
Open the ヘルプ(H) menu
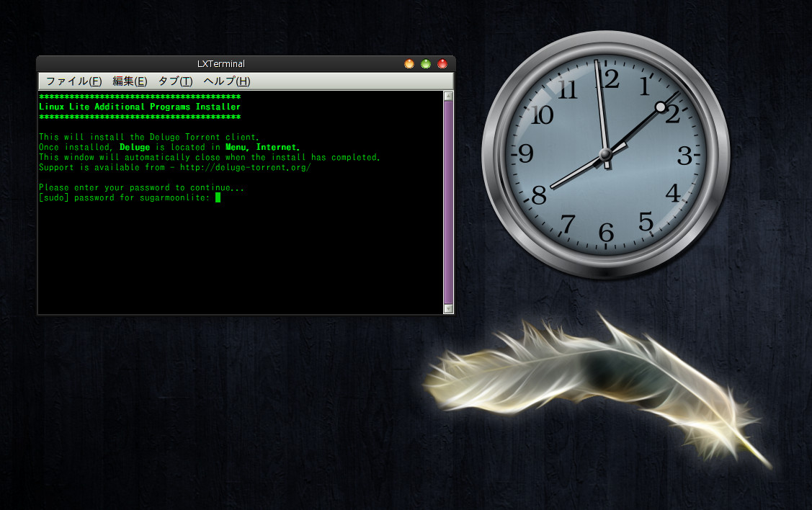coord(227,81)
